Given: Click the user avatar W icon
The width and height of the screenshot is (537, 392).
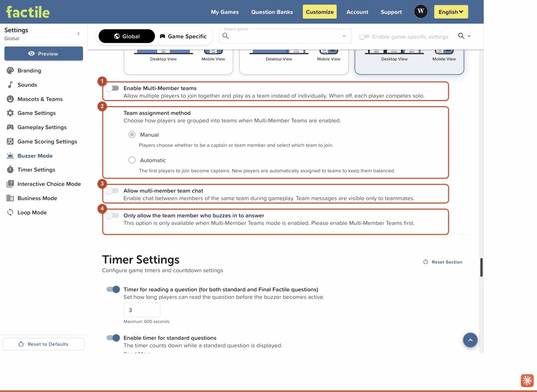Looking at the screenshot, I should (421, 11).
